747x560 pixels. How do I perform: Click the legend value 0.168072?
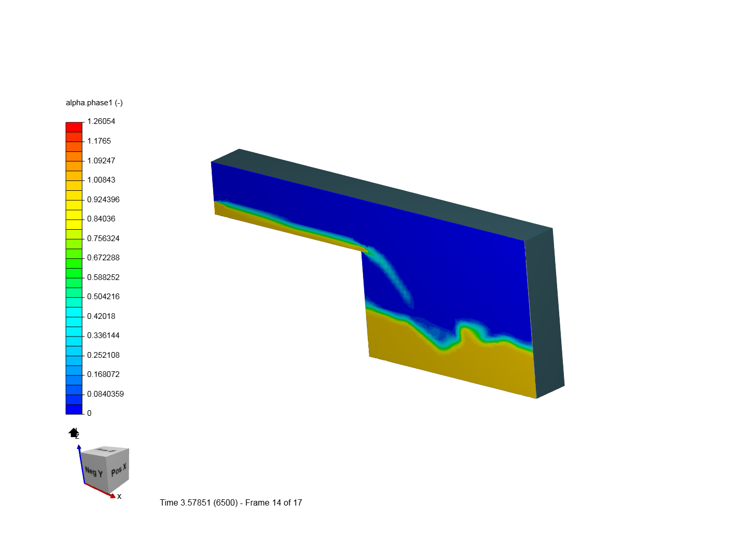click(x=103, y=374)
